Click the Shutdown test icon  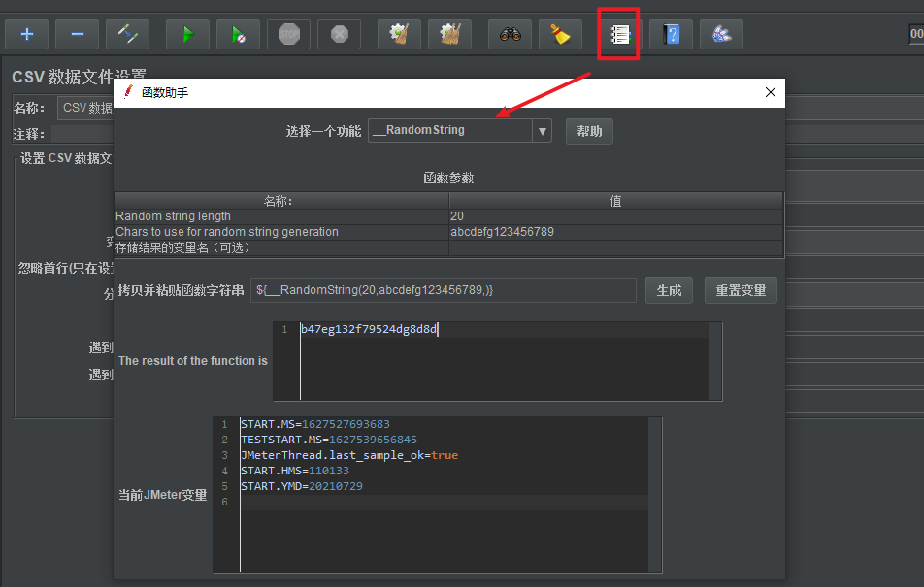click(x=340, y=34)
